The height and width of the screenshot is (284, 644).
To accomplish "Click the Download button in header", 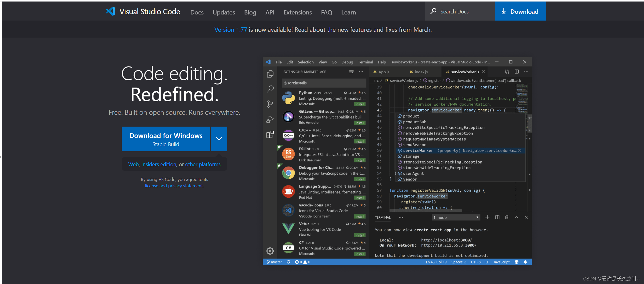I will coord(520,11).
